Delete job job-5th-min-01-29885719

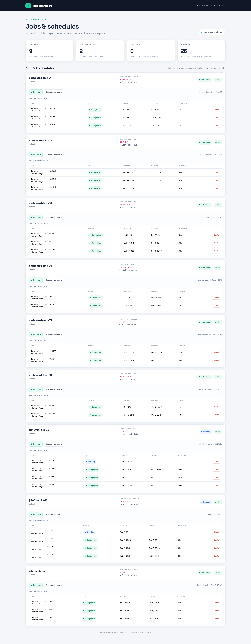tap(216, 548)
